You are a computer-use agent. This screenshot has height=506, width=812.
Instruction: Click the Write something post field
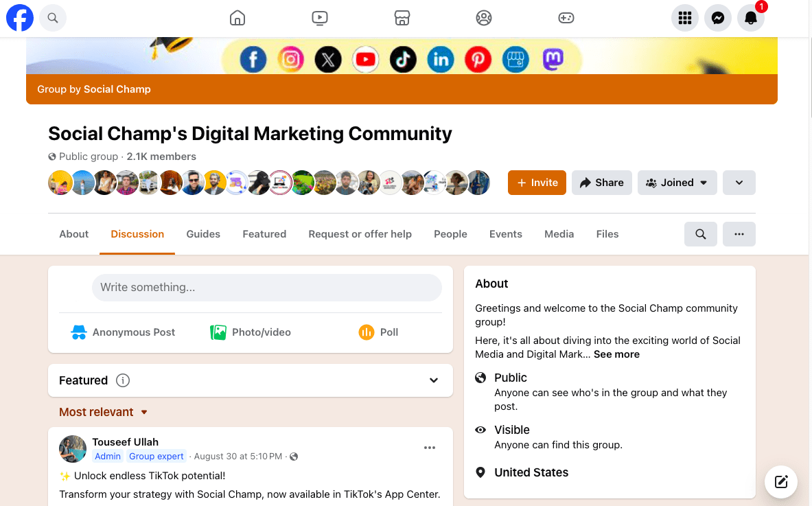point(266,287)
